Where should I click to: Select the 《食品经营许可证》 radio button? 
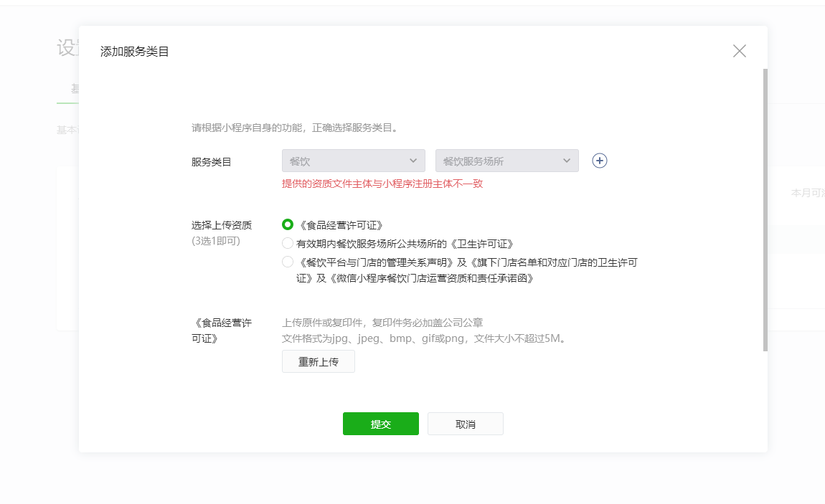(x=288, y=224)
